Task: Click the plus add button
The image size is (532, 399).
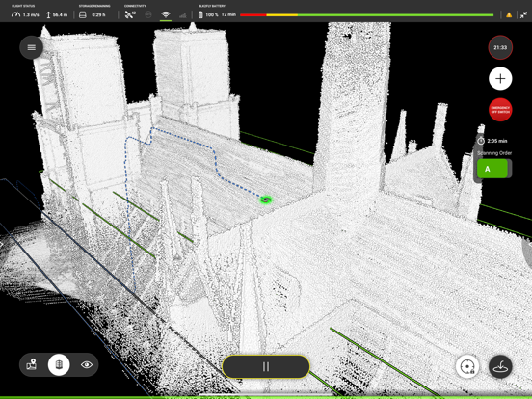Action: tap(500, 79)
